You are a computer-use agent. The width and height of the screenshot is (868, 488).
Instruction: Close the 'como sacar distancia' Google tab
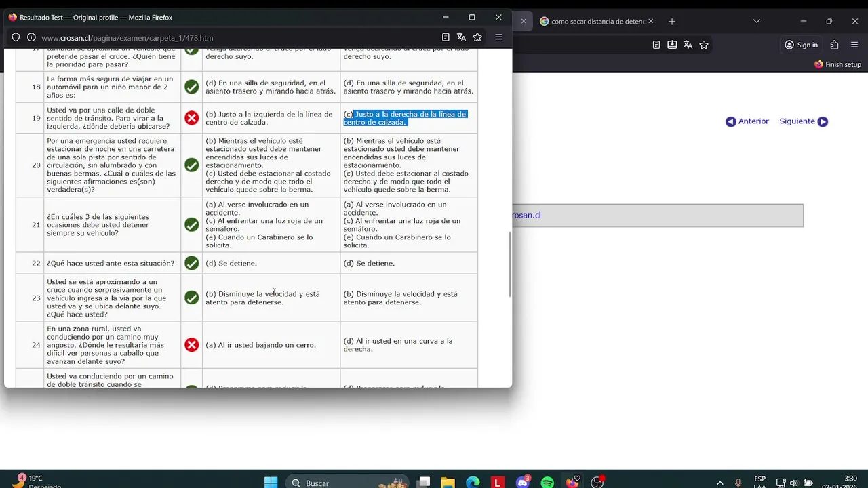tap(651, 22)
